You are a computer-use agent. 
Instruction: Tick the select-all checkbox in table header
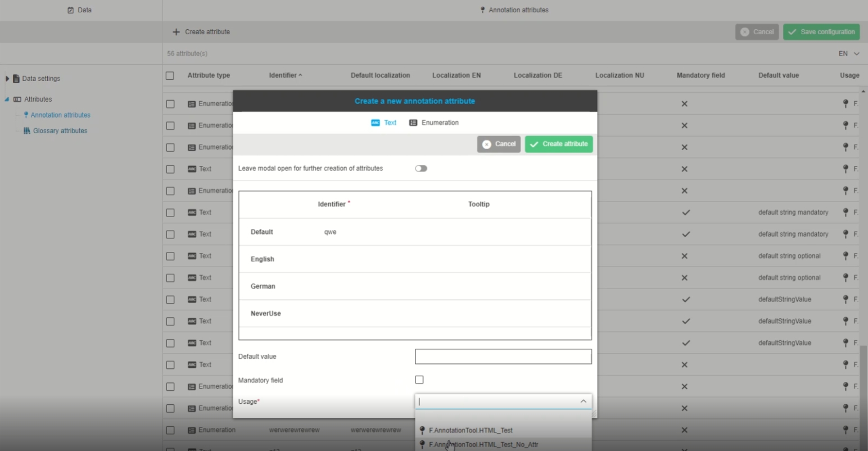[170, 75]
